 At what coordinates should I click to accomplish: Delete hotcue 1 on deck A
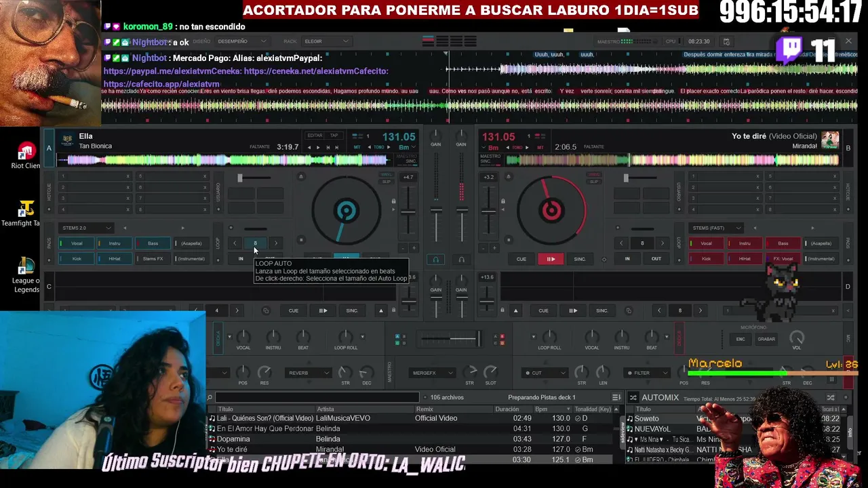pyautogui.click(x=127, y=176)
